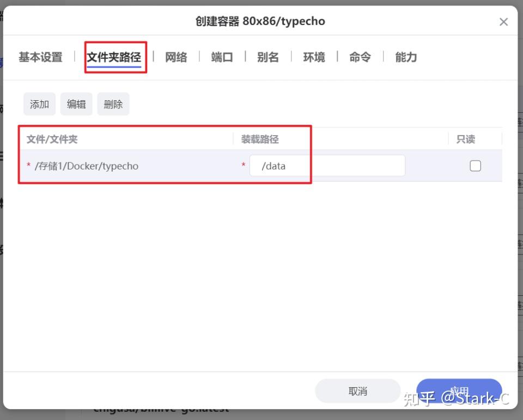This screenshot has width=523, height=420.
Task: Open the 别名 tab
Action: pos(267,56)
